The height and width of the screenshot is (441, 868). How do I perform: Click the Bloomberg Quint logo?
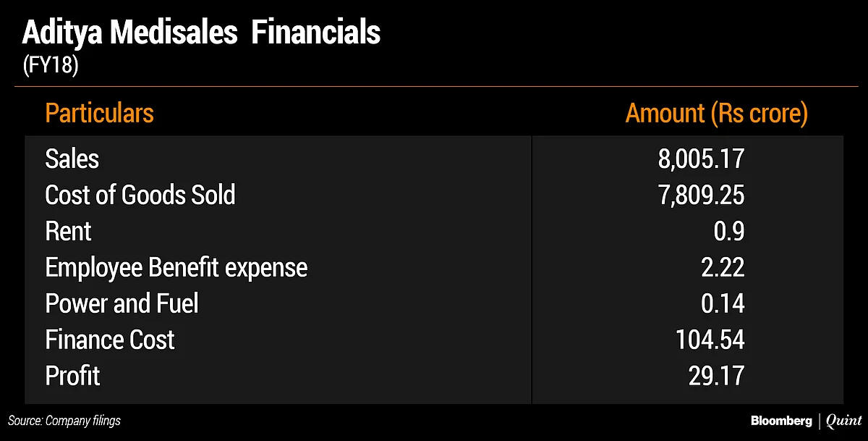tap(806, 421)
